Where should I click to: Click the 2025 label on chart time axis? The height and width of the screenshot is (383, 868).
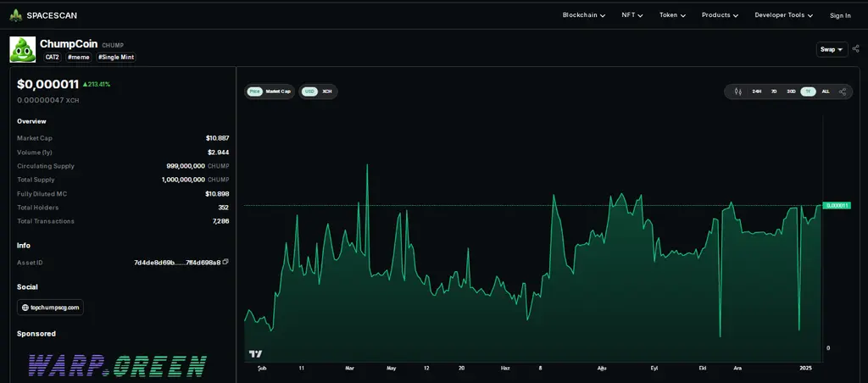[806, 368]
